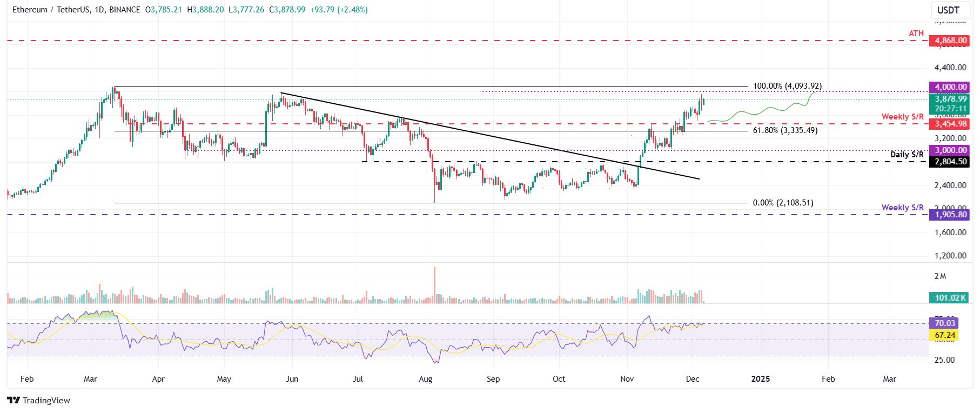The height and width of the screenshot is (412, 980).
Task: Click the black 2,804.50 price tag
Action: pyautogui.click(x=949, y=162)
